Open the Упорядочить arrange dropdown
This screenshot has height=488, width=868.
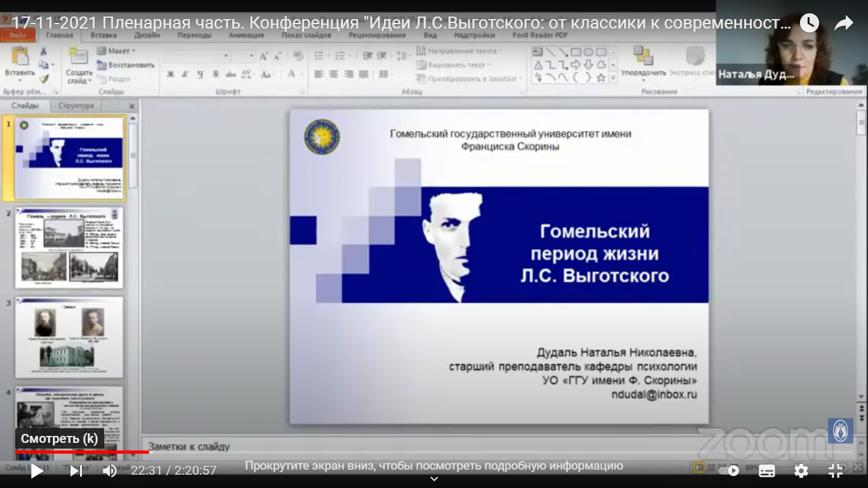pyautogui.click(x=643, y=62)
